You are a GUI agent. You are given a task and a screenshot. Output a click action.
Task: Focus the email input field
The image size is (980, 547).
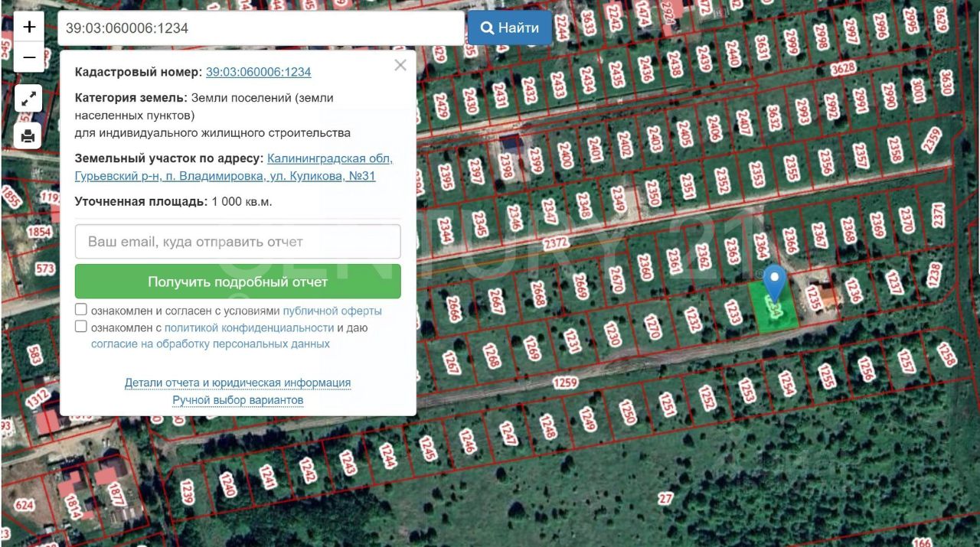click(x=238, y=242)
